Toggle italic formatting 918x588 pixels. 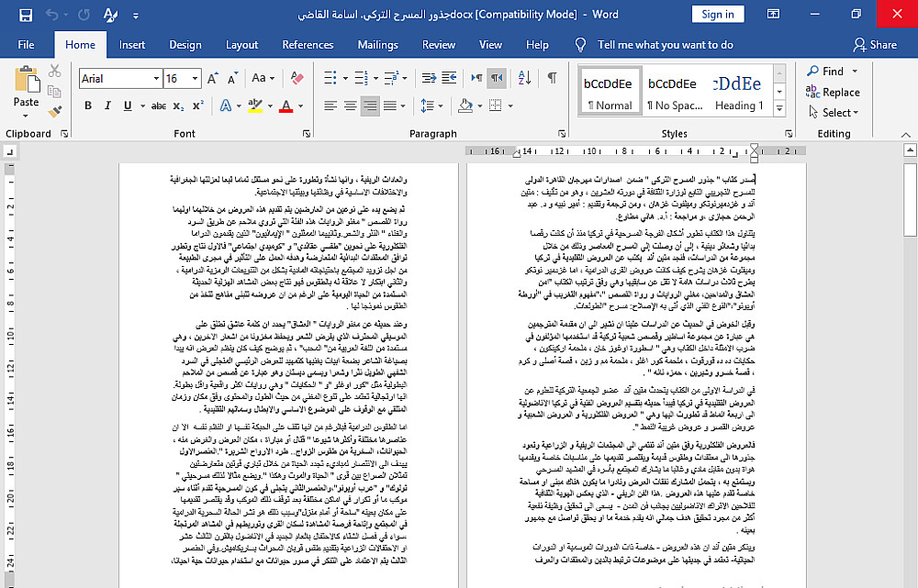point(107,105)
